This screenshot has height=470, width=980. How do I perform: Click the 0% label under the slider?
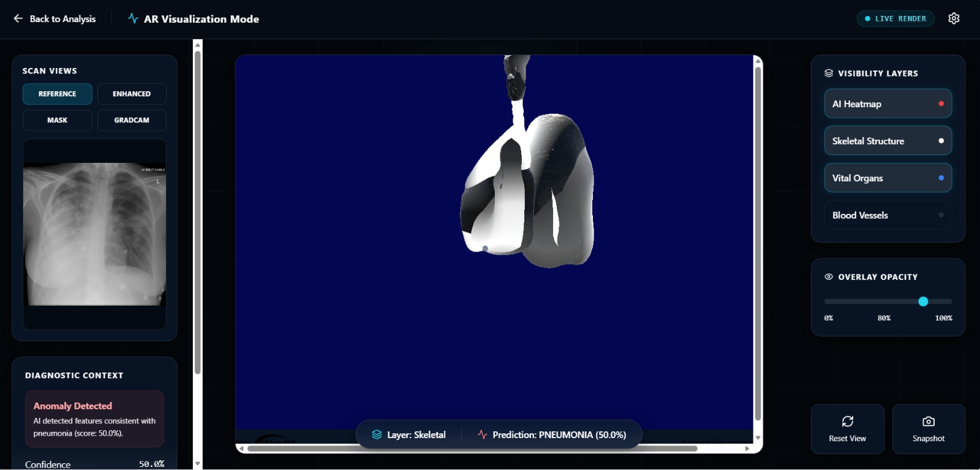click(x=829, y=318)
